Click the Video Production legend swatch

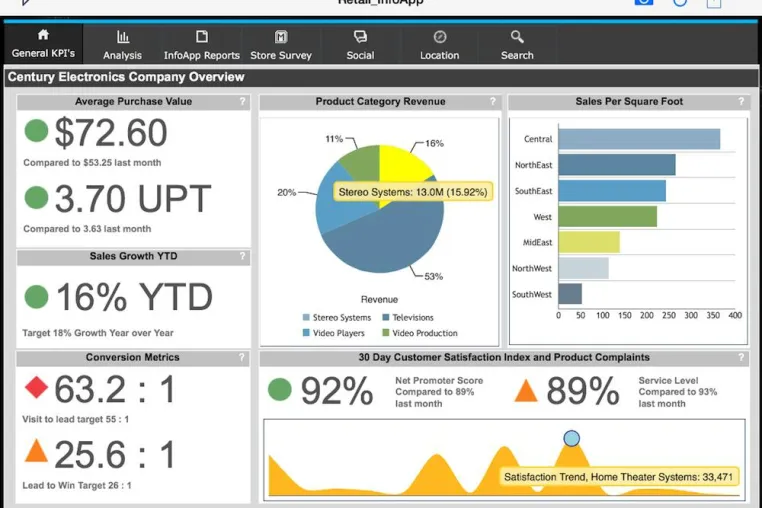386,333
